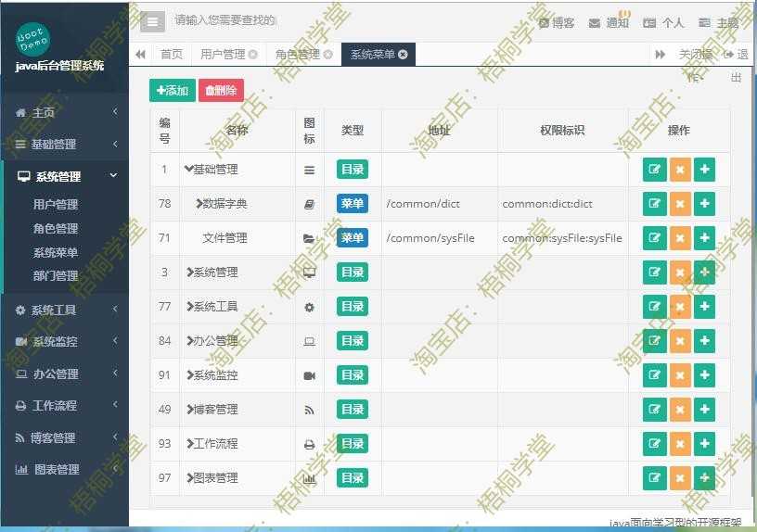Delete the 图表管理 table row
This screenshot has width=757, height=532.
680,477
